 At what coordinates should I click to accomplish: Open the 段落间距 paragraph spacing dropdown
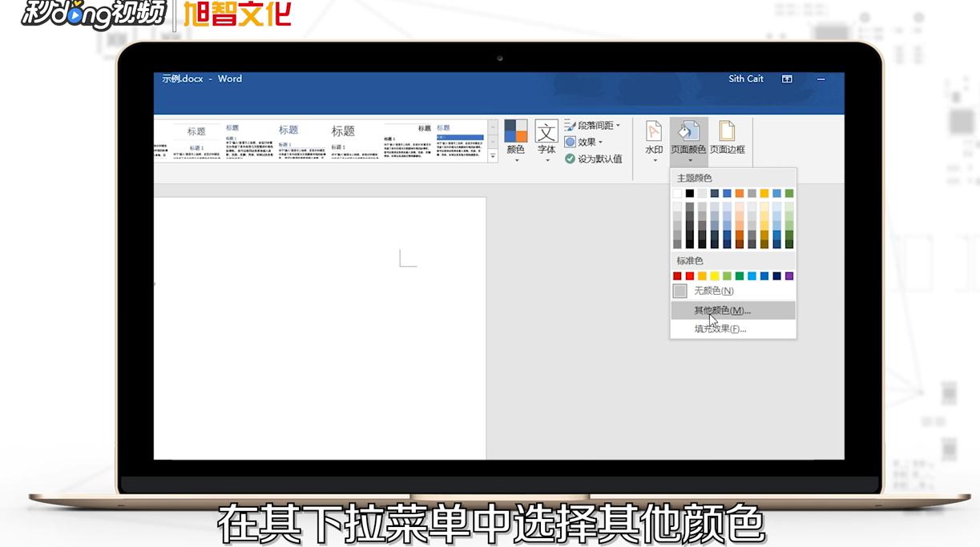(592, 126)
